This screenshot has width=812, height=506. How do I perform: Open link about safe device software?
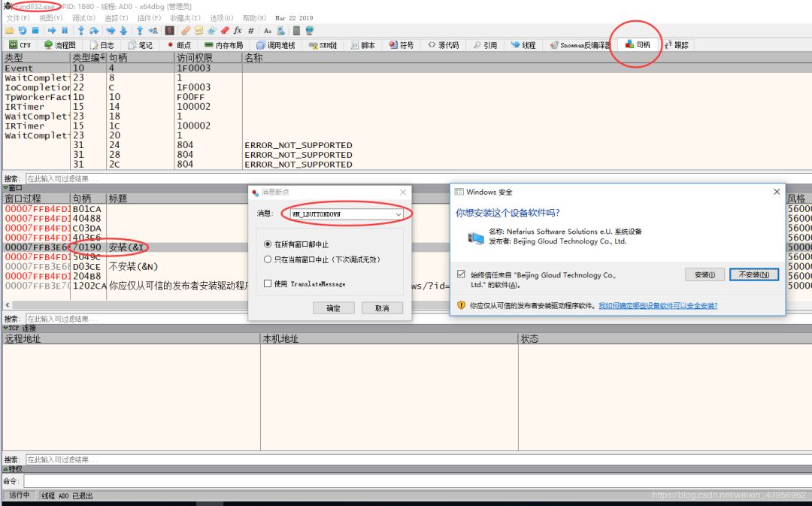[x=658, y=305]
